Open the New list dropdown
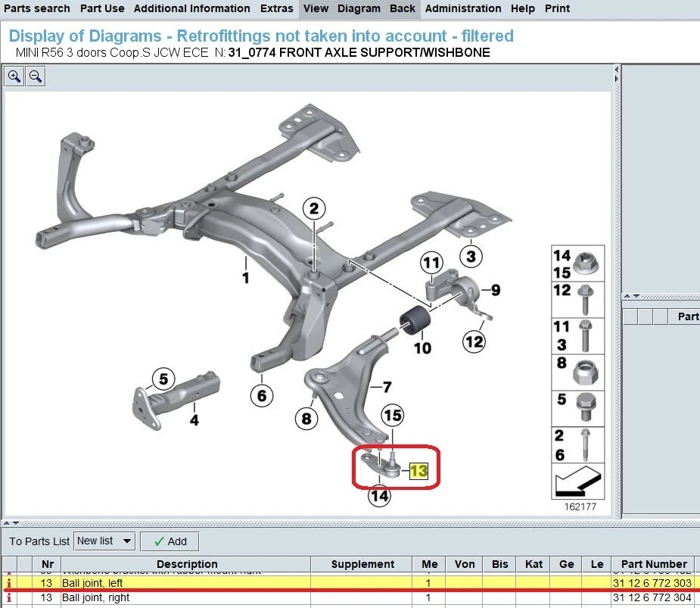Image resolution: width=700 pixels, height=608 pixels. click(x=104, y=541)
